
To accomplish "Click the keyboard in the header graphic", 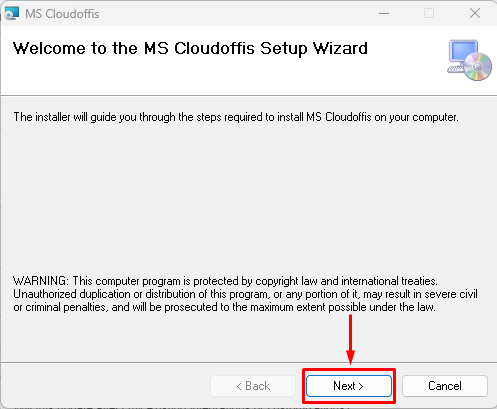I will pos(456,69).
